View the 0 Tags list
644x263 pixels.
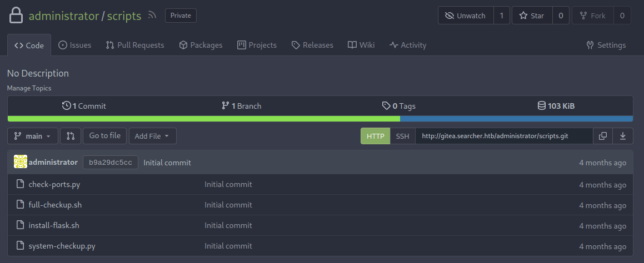[399, 106]
